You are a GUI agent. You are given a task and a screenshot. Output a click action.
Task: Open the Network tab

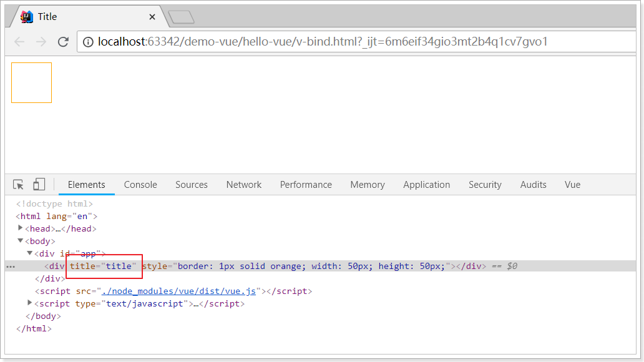(243, 185)
